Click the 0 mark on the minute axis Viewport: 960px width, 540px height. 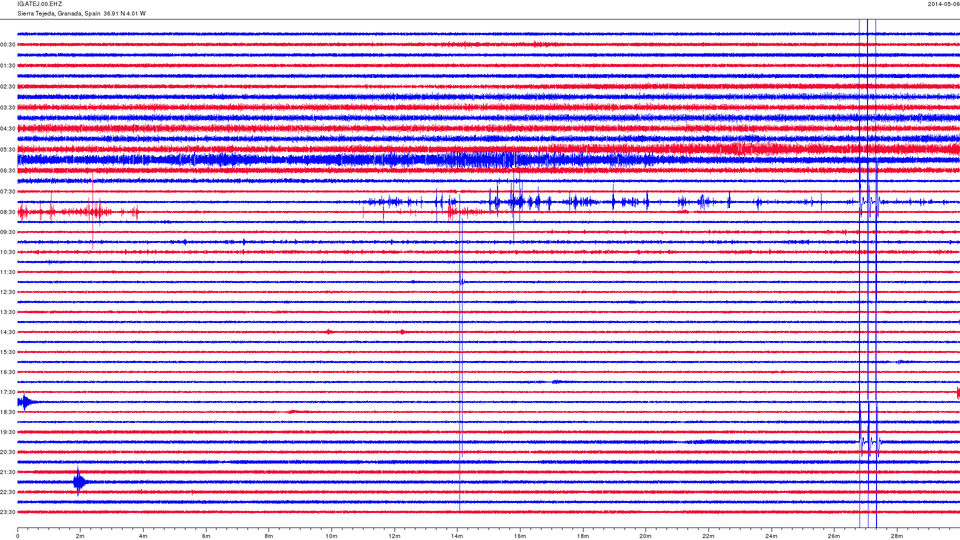pos(18,536)
